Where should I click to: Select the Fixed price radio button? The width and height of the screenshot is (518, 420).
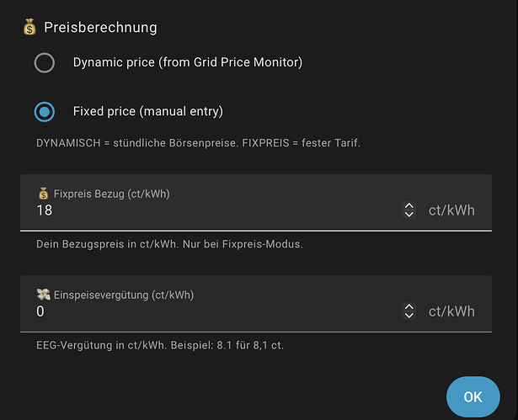(45, 111)
